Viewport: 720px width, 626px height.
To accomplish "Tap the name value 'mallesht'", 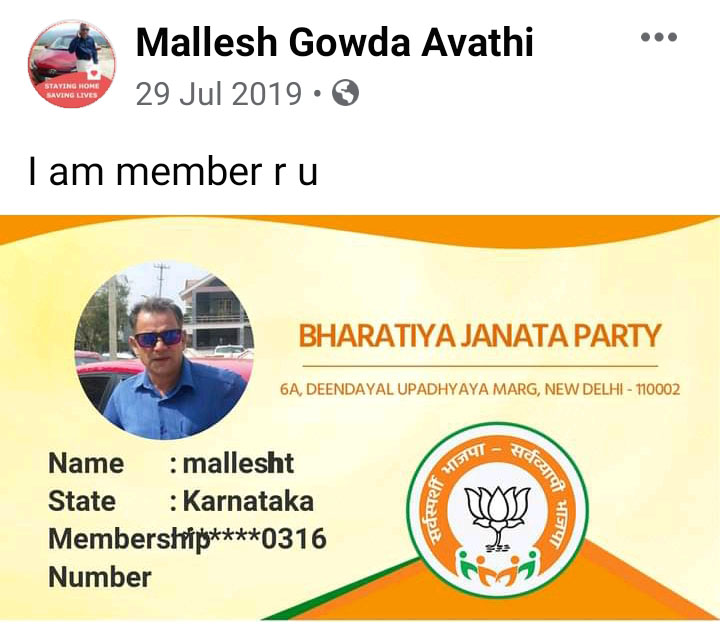I will [x=238, y=463].
